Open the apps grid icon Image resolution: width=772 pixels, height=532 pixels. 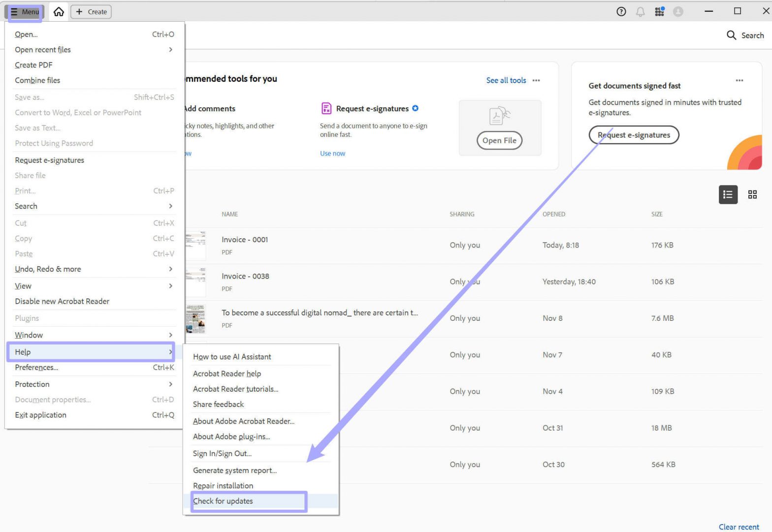click(660, 11)
